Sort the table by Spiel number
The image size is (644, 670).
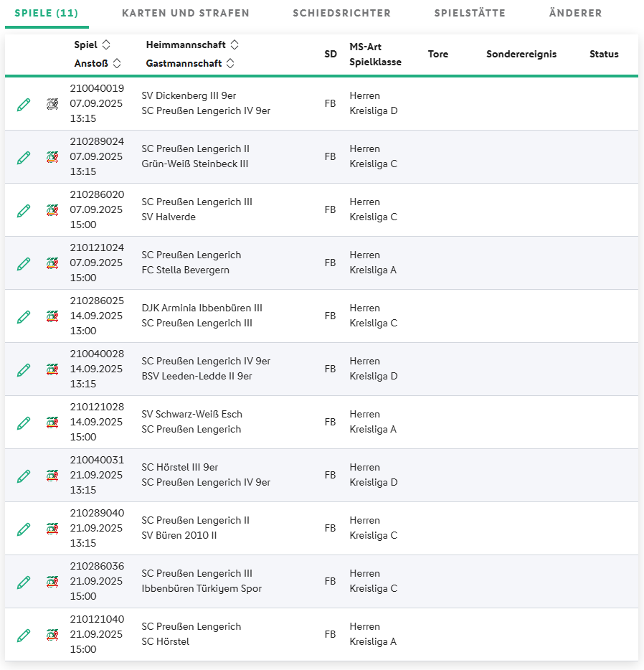106,45
